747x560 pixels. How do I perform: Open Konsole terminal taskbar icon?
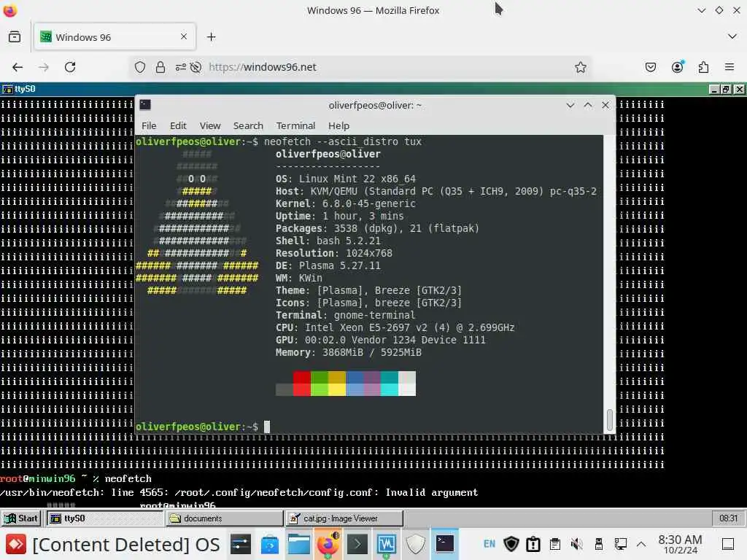click(x=357, y=544)
